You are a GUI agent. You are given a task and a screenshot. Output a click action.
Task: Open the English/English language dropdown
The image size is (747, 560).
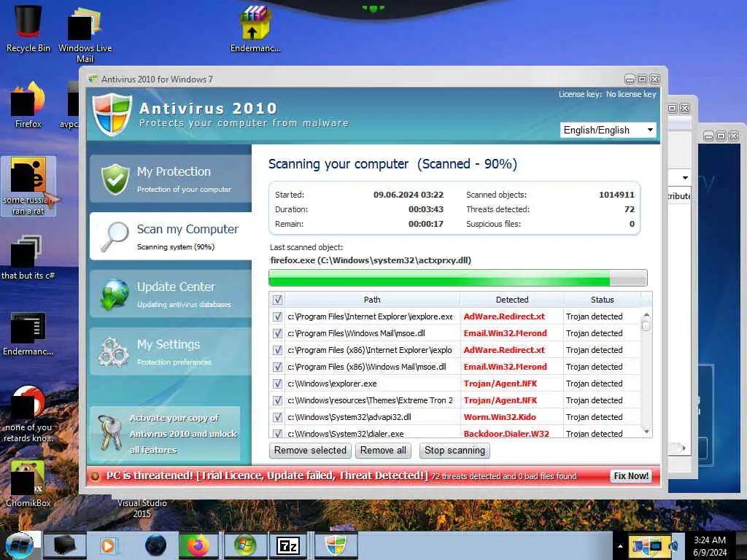click(608, 130)
